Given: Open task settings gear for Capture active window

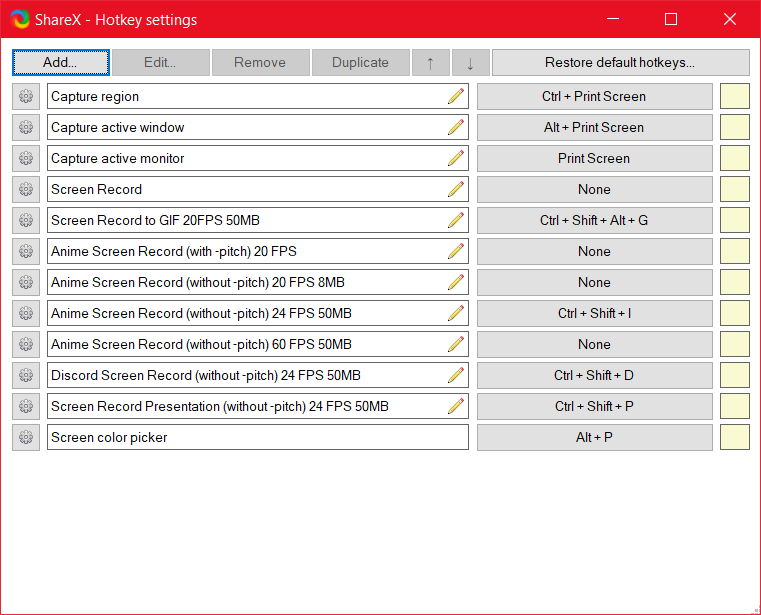Looking at the screenshot, I should click(x=26, y=127).
